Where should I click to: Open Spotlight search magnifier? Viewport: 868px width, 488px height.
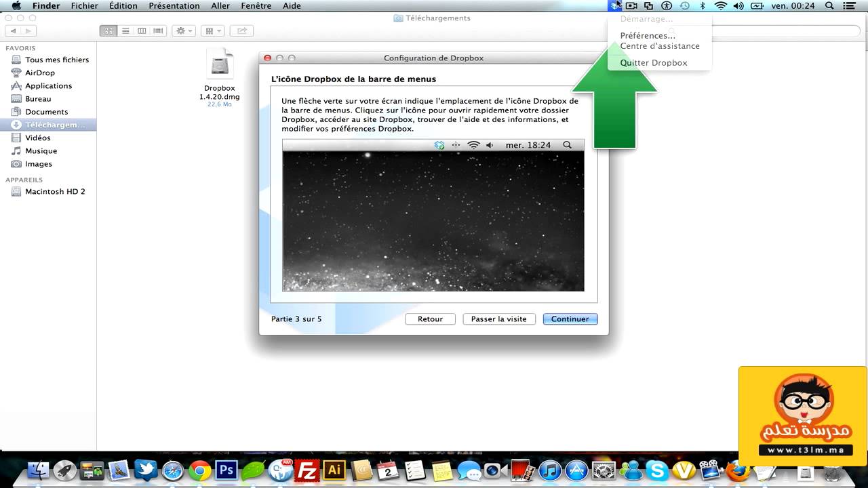pos(829,5)
